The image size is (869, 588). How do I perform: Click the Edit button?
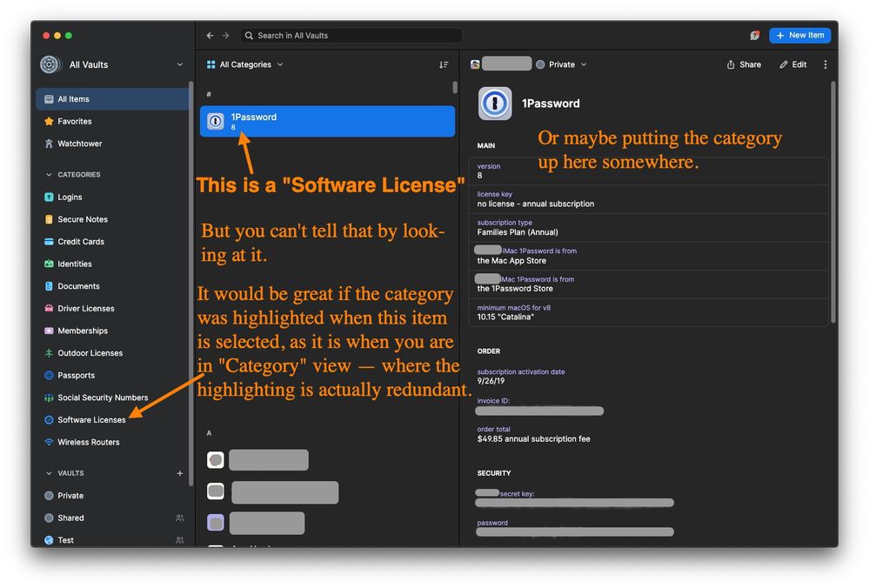793,64
